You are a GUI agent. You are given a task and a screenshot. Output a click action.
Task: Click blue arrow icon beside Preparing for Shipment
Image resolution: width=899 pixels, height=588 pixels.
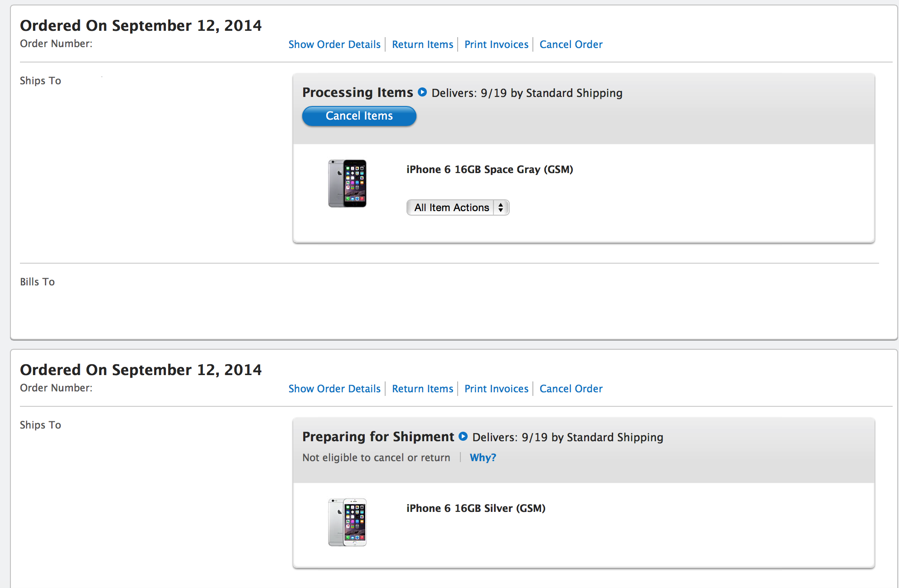pos(463,437)
